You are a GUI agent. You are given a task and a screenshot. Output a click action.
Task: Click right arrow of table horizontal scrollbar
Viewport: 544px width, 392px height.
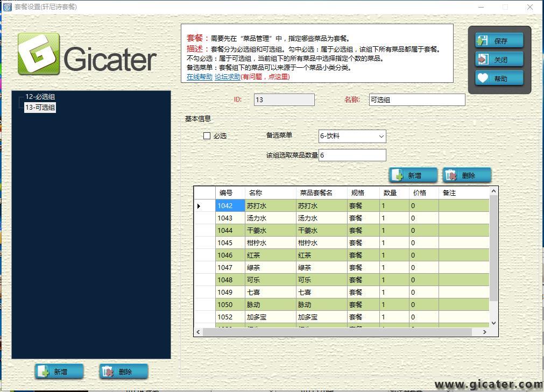click(x=484, y=332)
